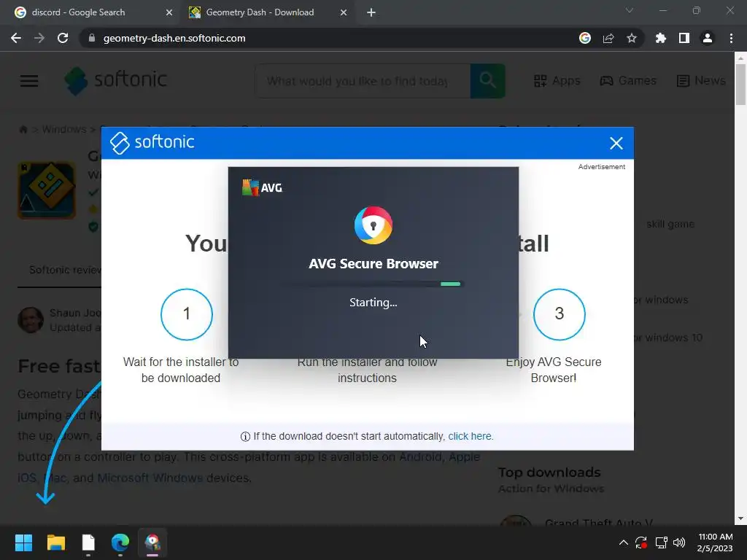Open the Softonic review tab
This screenshot has width=747, height=560.
click(x=65, y=270)
